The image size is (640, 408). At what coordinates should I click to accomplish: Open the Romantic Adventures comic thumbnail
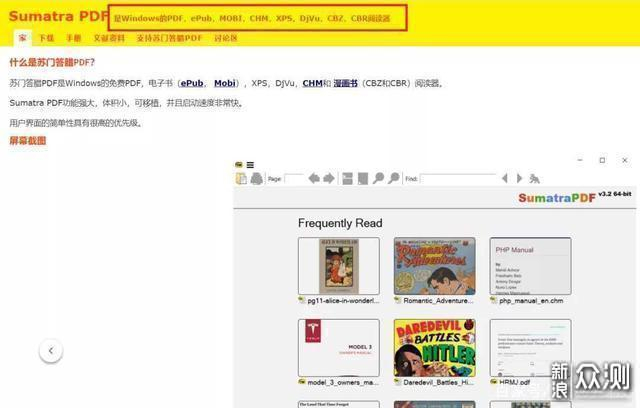435,266
